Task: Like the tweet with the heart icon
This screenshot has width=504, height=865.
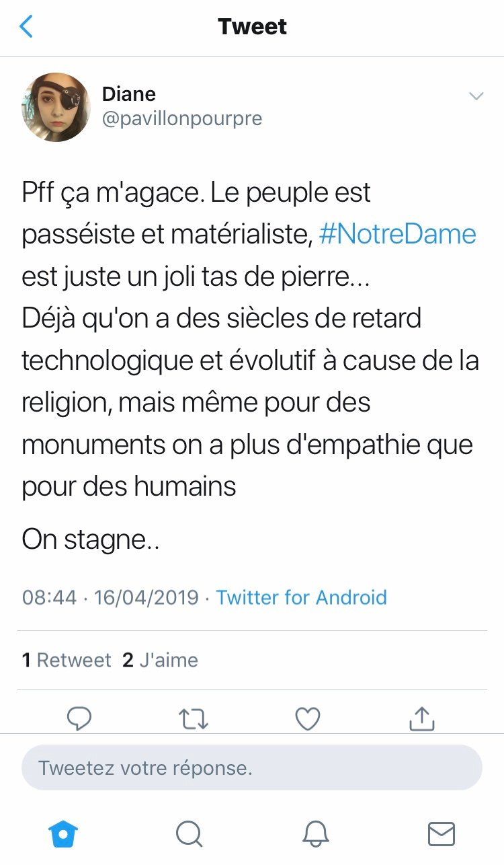Action: (x=308, y=718)
